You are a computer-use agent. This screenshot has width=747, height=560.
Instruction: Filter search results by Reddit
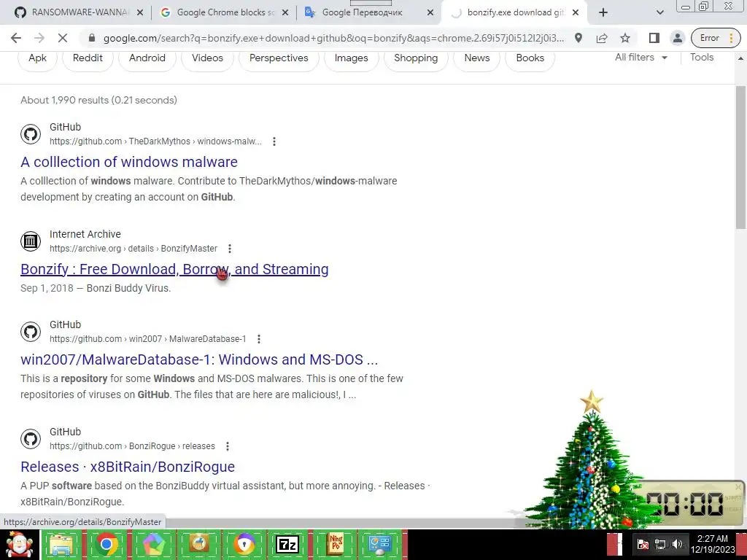[x=88, y=58]
